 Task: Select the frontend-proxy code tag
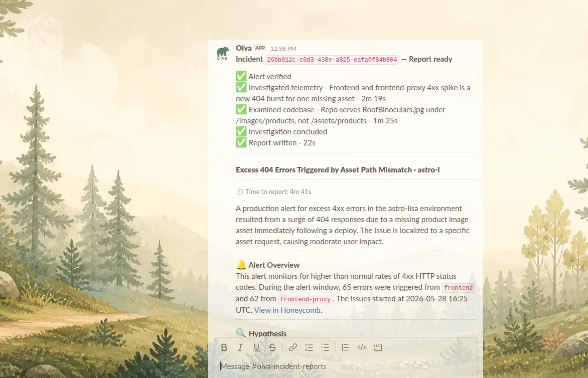305,299
